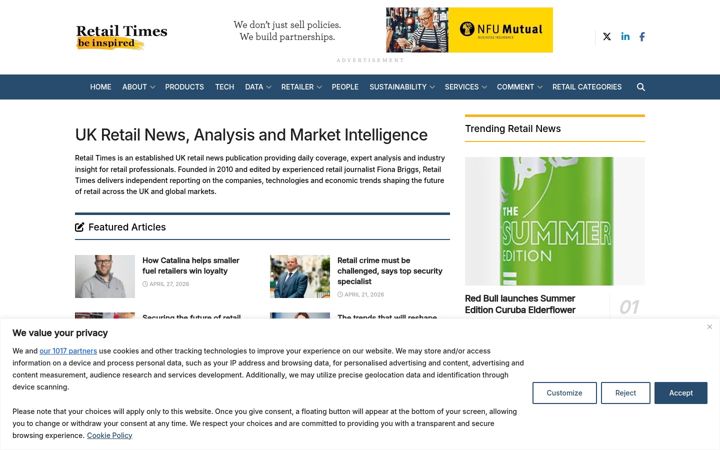Open the Cookie Policy link
Image resolution: width=720 pixels, height=450 pixels.
109,435
